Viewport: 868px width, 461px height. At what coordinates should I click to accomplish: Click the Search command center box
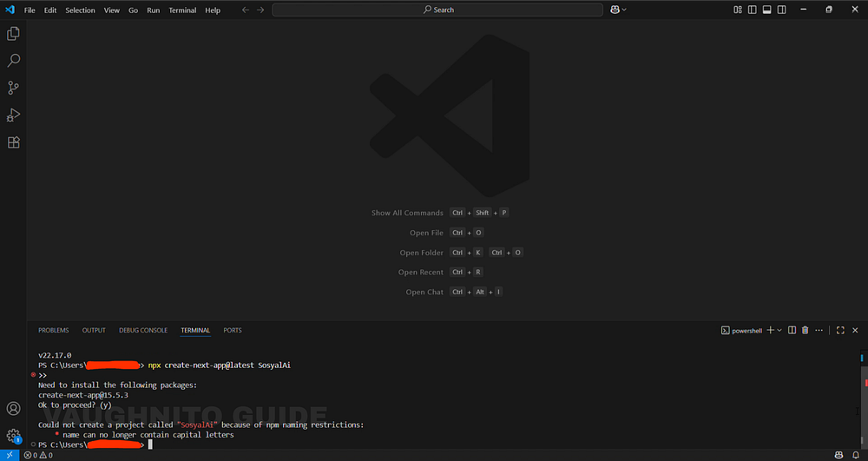click(437, 10)
